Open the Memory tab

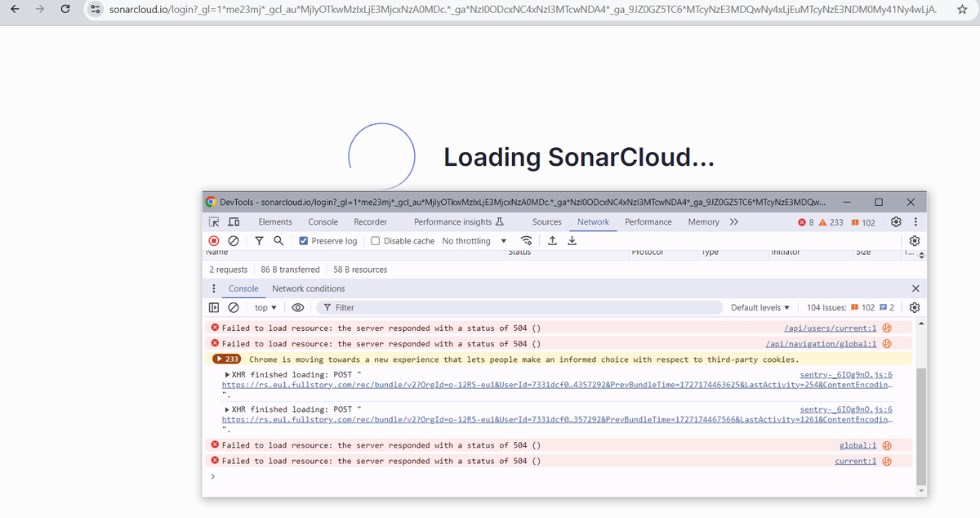(704, 222)
